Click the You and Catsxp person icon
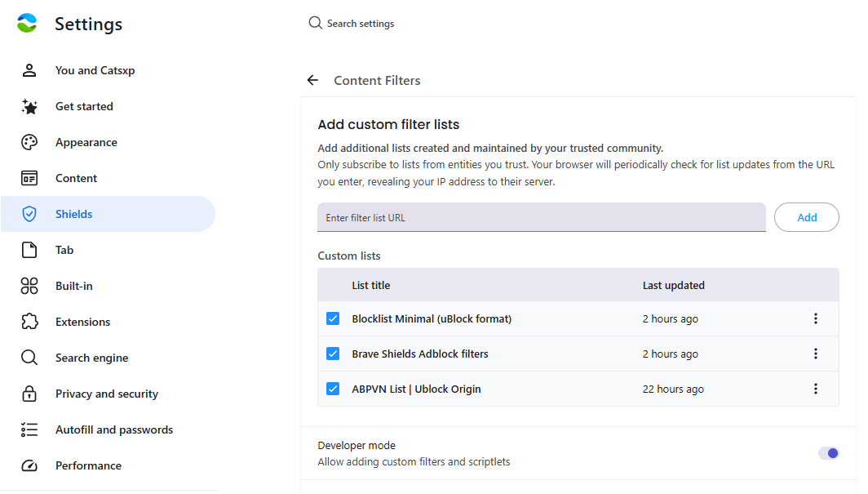The width and height of the screenshot is (868, 494). click(29, 70)
